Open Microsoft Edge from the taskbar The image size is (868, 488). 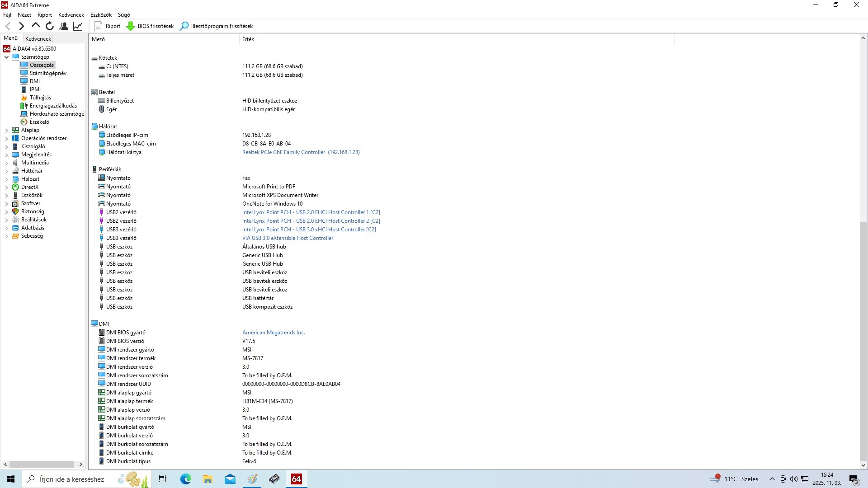point(186,479)
